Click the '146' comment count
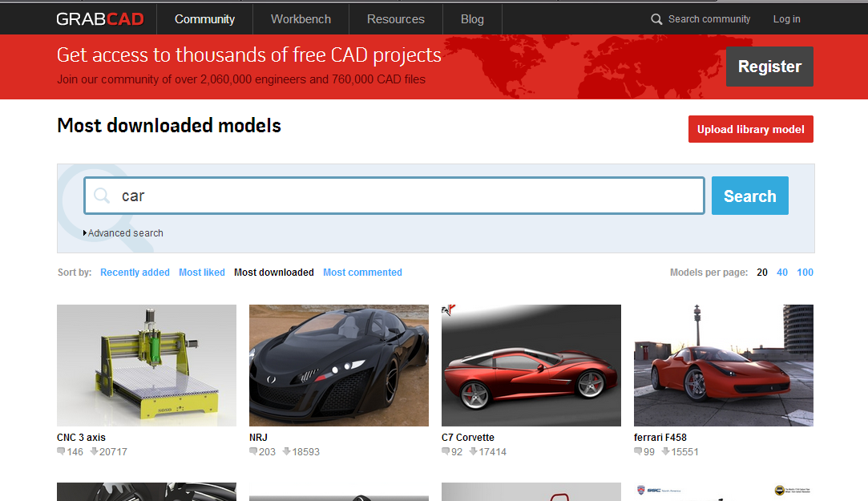 [75, 452]
